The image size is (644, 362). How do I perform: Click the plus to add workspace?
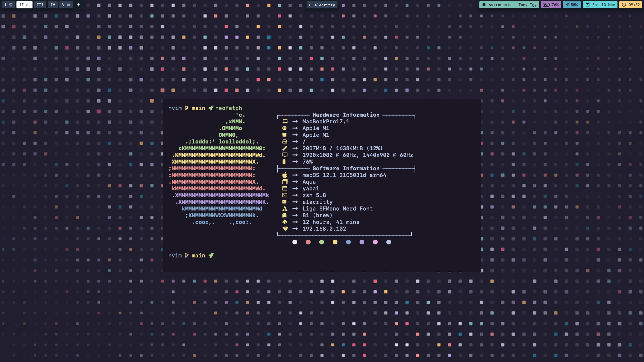(78, 5)
